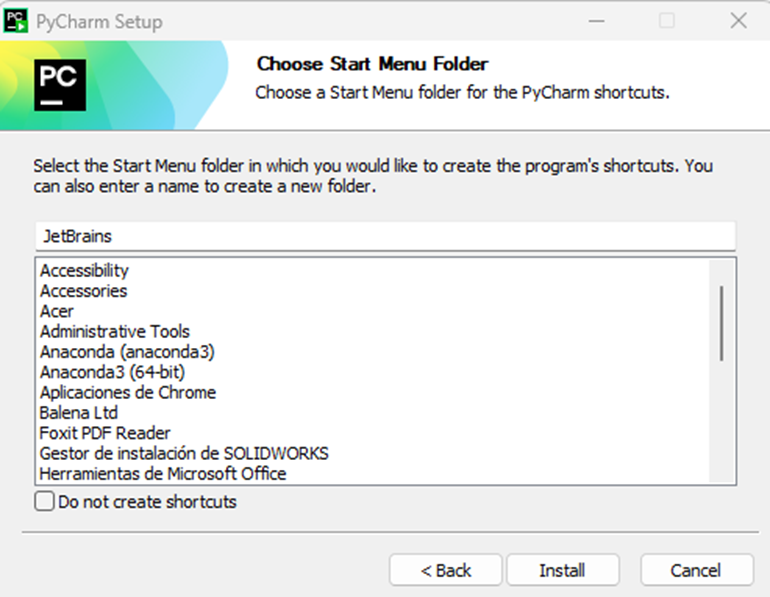Choose Herramientas de Microsoft Office folder
The height and width of the screenshot is (597, 770).
(163, 474)
